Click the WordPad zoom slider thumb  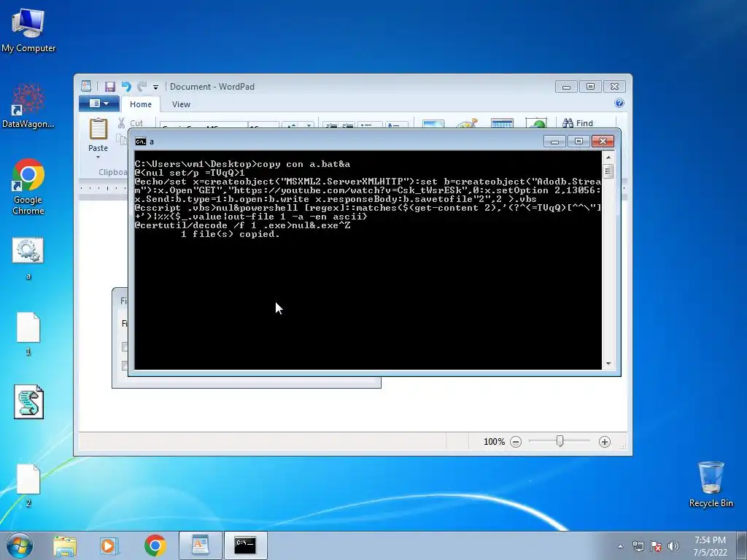(x=560, y=441)
